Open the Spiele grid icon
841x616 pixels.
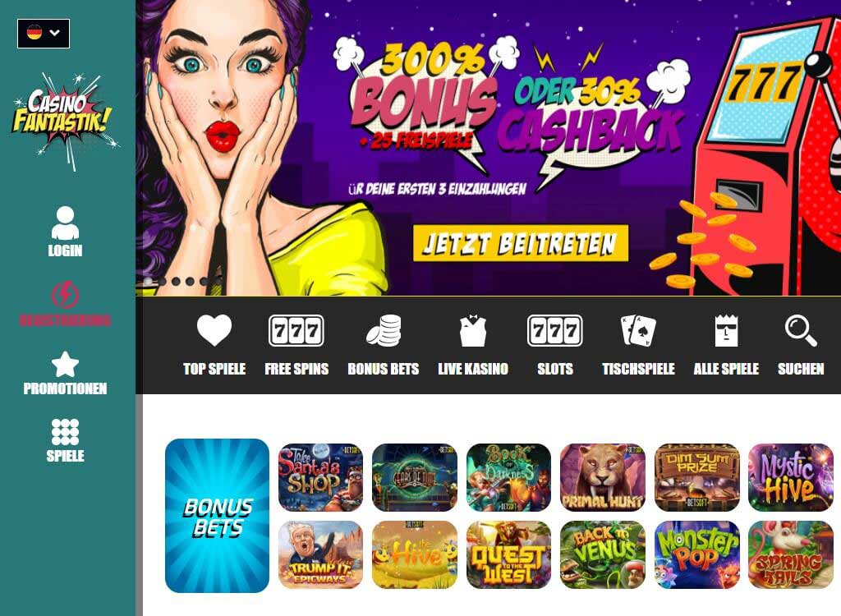coord(65,432)
